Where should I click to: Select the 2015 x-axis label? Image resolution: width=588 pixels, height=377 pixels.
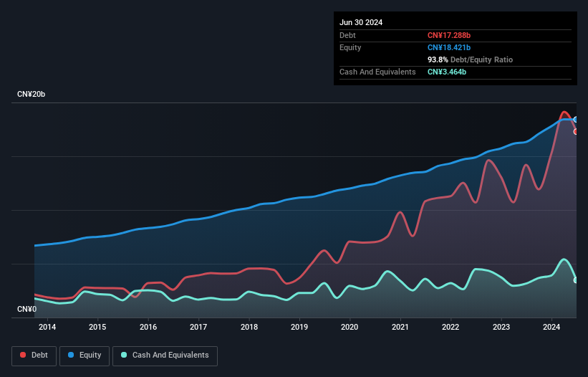click(97, 327)
